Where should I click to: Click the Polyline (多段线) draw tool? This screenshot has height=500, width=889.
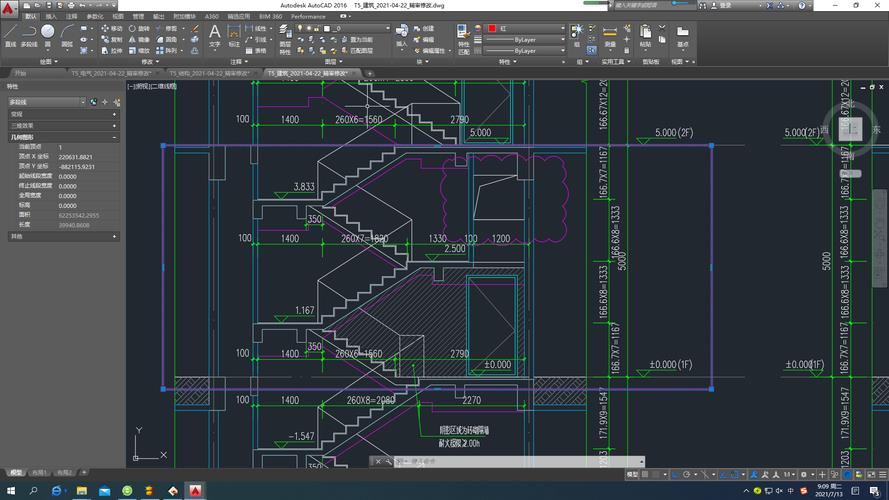click(28, 33)
